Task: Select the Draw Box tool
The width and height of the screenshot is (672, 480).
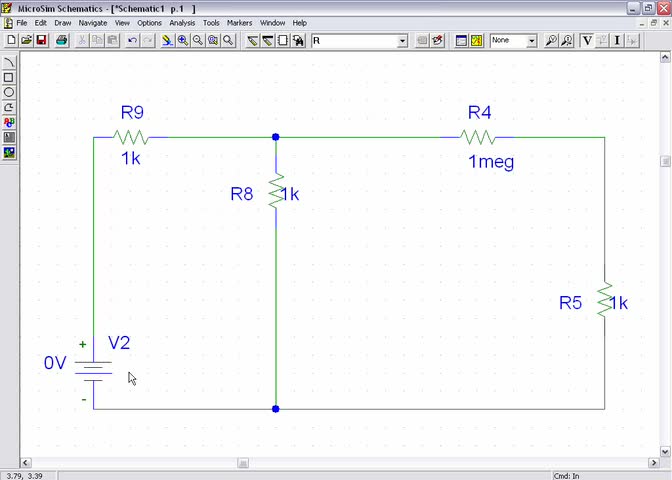Action: coord(9,78)
